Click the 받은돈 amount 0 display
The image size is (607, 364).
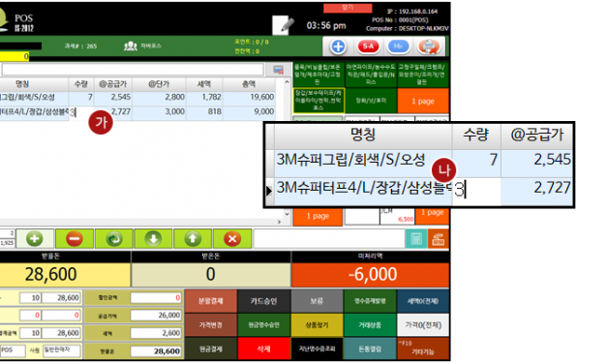click(211, 275)
